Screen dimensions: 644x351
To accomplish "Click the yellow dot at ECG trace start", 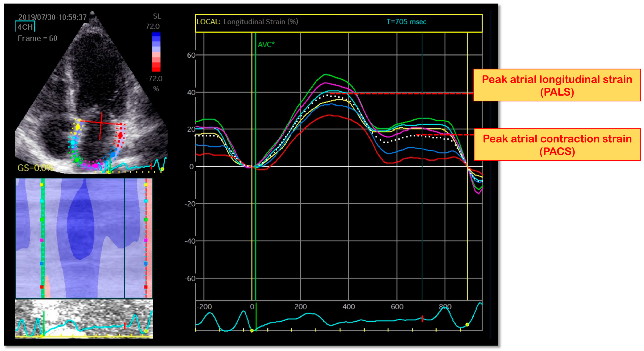I will 252,331.
